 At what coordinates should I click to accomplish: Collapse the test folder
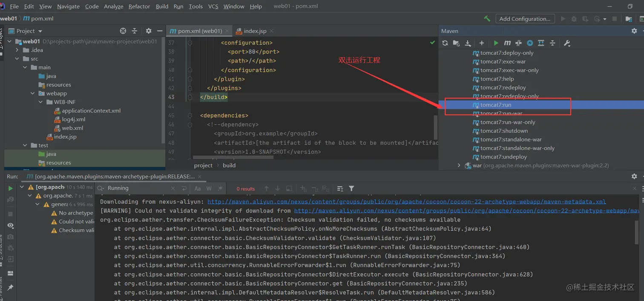point(25,145)
